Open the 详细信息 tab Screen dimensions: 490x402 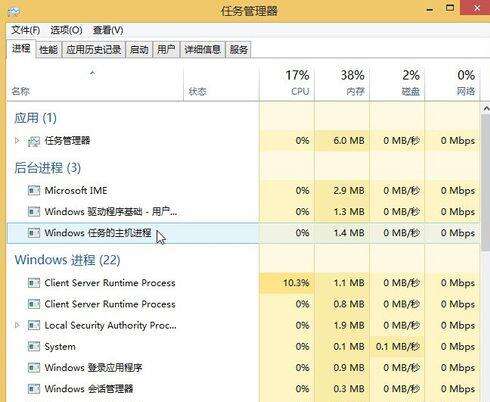[x=203, y=50]
